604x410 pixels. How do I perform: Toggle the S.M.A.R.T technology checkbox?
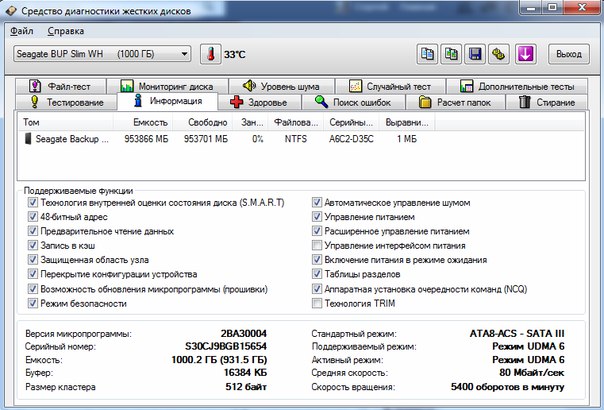tap(34, 201)
